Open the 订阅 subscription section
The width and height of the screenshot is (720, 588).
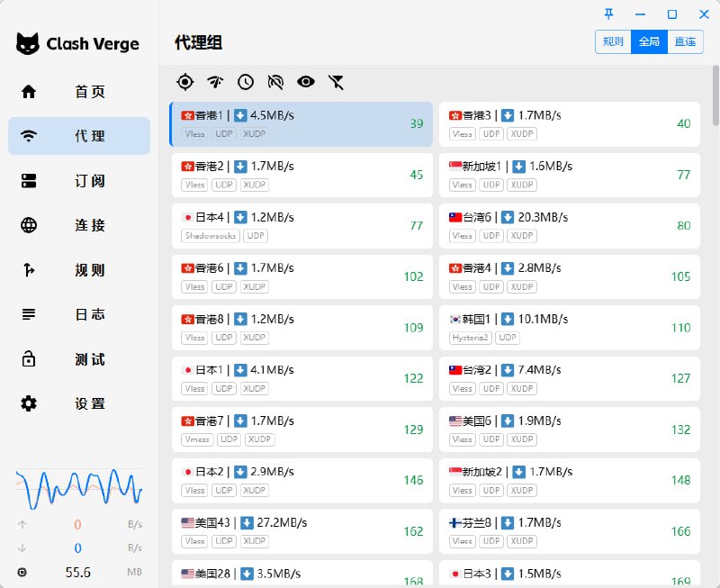point(78,181)
